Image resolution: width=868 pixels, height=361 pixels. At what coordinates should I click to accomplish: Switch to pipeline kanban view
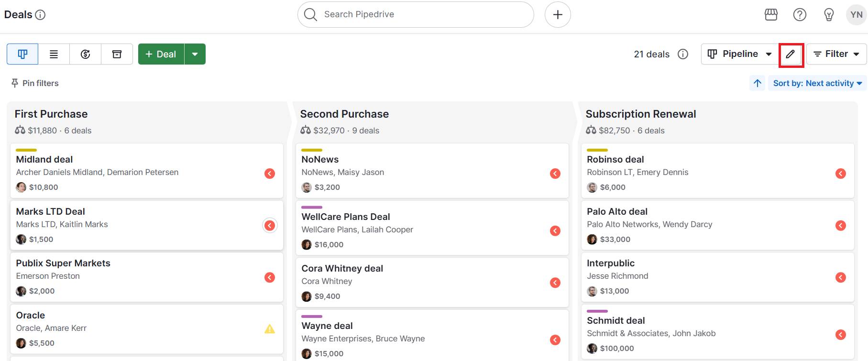(22, 54)
